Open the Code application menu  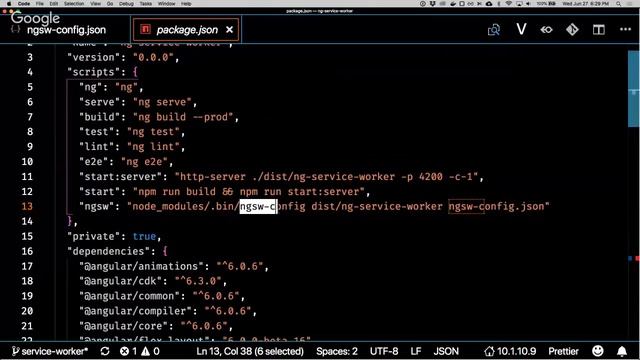(x=24, y=4)
